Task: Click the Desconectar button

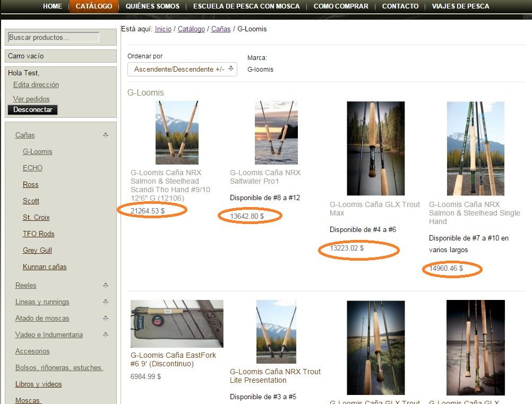Action: tap(32, 109)
